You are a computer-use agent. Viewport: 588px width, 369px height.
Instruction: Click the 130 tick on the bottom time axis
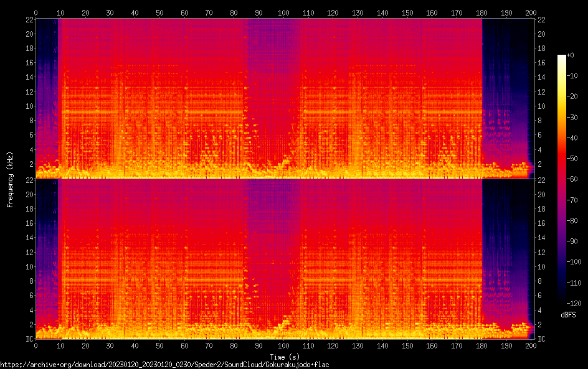click(358, 345)
